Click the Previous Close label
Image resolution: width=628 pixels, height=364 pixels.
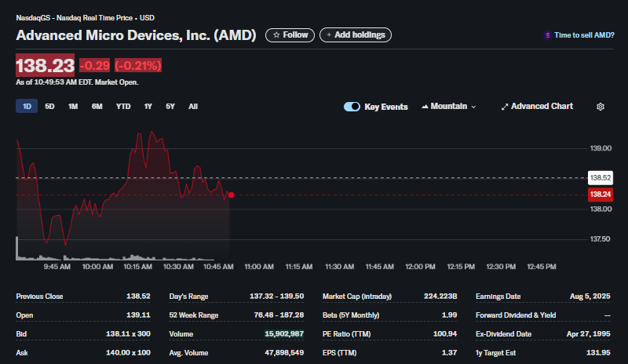[x=39, y=297]
